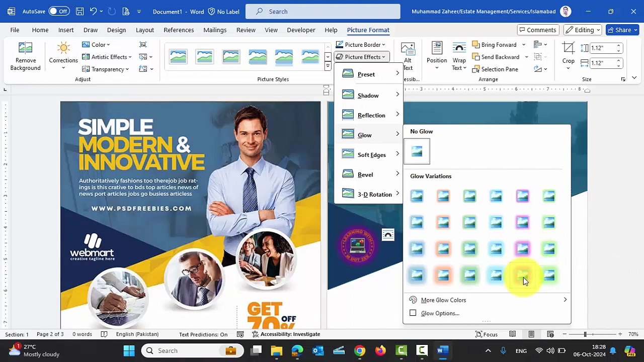
Task: Open the Preset effects submenu
Action: (369, 74)
